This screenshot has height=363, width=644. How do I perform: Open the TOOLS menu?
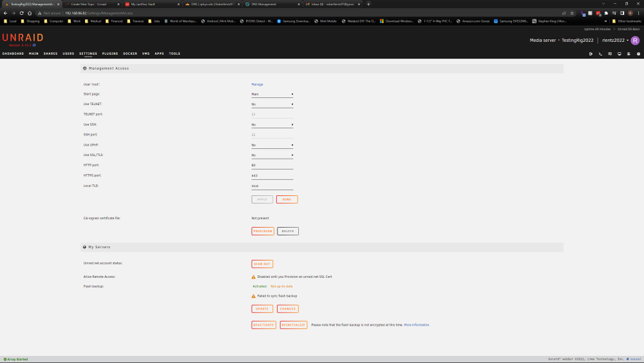[x=175, y=54]
